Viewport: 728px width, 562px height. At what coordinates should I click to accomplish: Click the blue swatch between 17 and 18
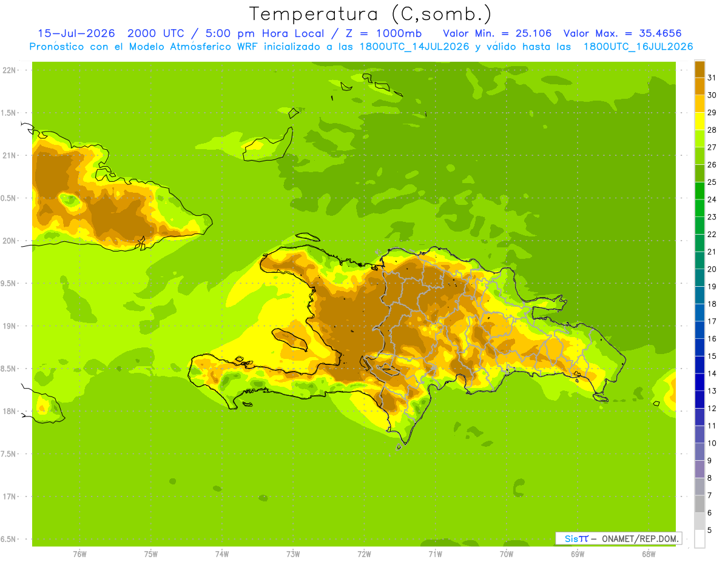[x=699, y=312]
